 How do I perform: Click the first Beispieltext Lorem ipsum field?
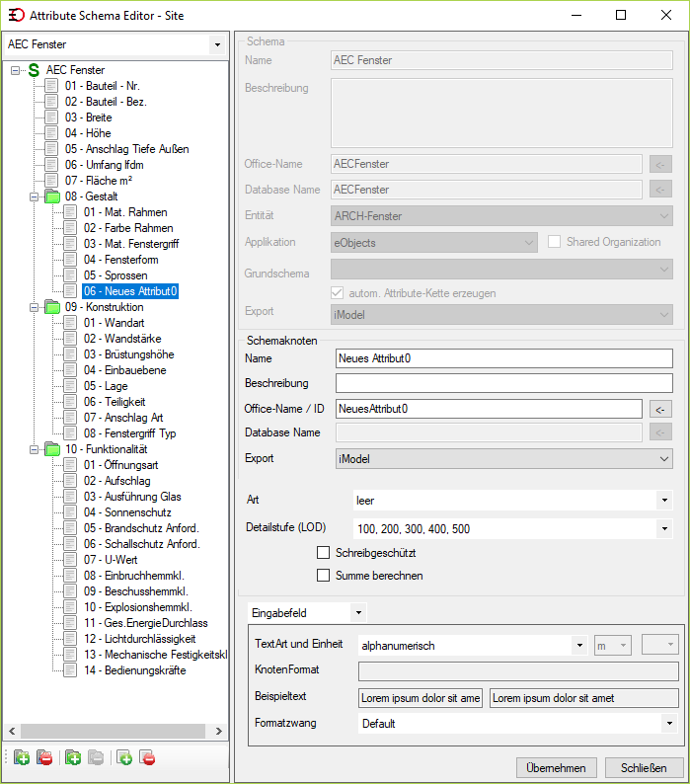click(421, 698)
